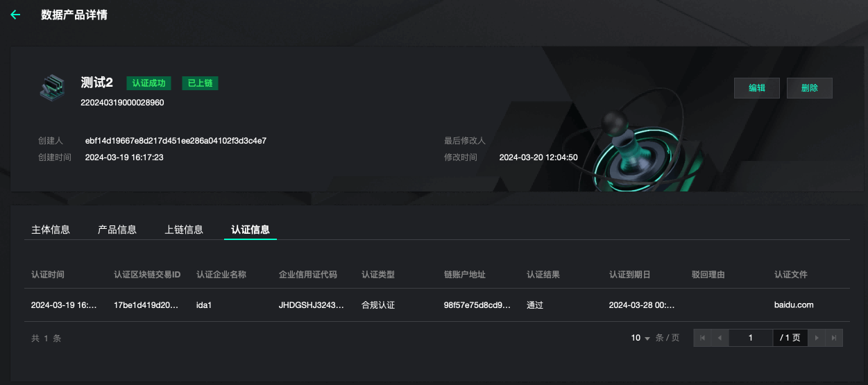Viewport: 868px width, 385px height.
Task: Click the 删除 button
Action: coord(810,88)
